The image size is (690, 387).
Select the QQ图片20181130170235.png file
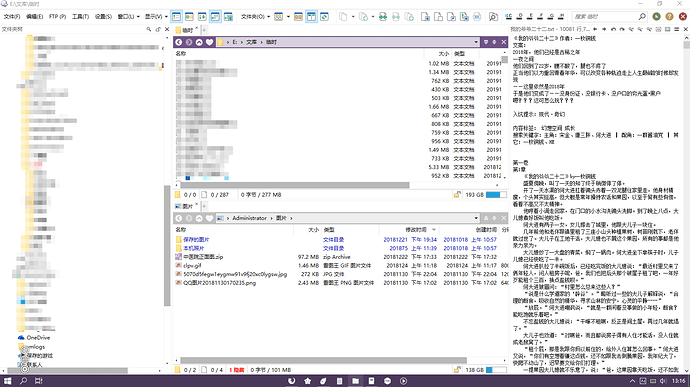220,283
